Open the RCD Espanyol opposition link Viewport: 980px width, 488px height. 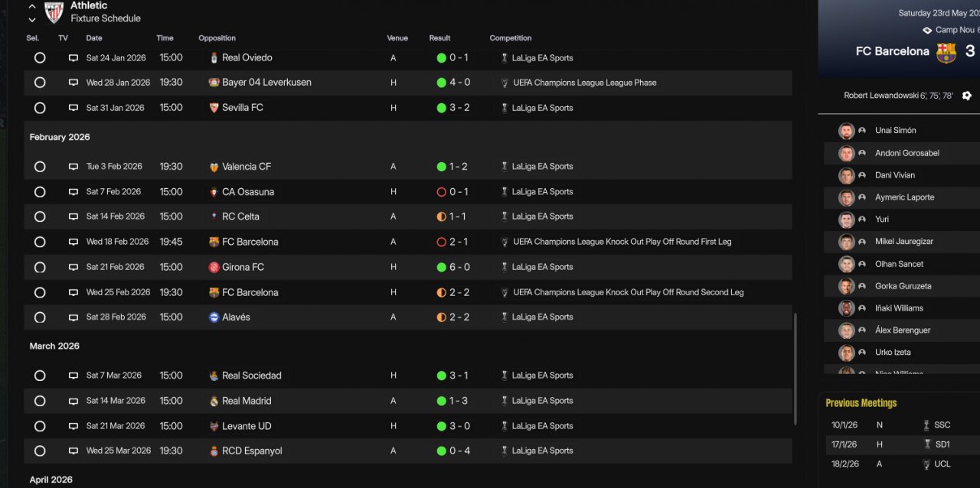(x=252, y=451)
